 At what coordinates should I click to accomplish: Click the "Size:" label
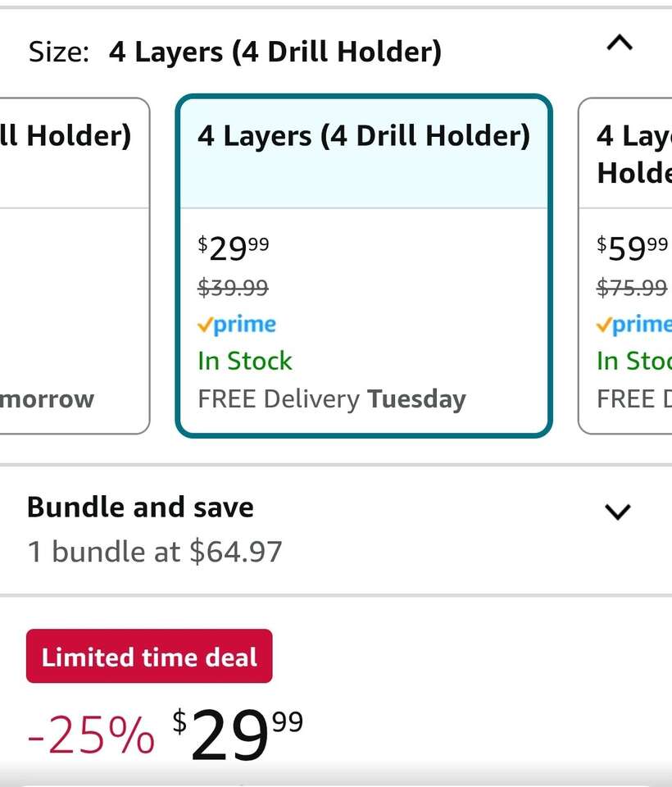point(58,52)
